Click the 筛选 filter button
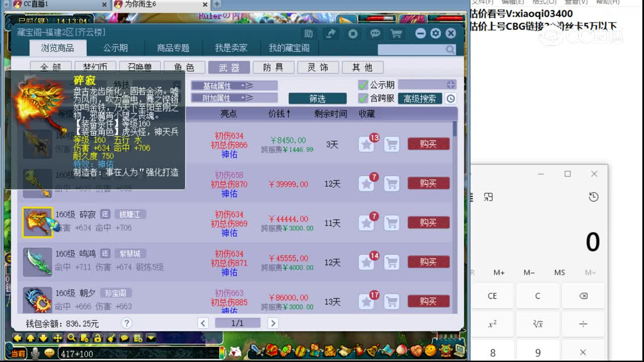This screenshot has height=362, width=644. pyautogui.click(x=317, y=99)
